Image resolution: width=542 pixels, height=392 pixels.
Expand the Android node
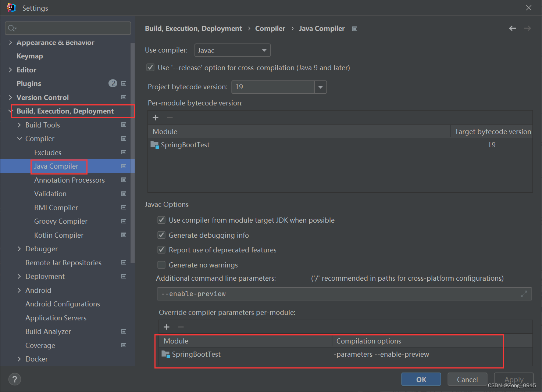[19, 290]
